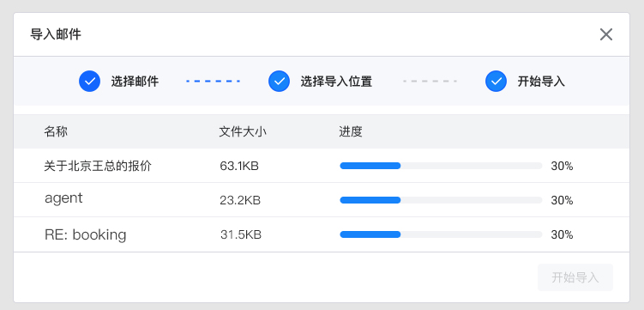Select the RE: booking mail row
This screenshot has height=310, width=644.
[x=322, y=234]
